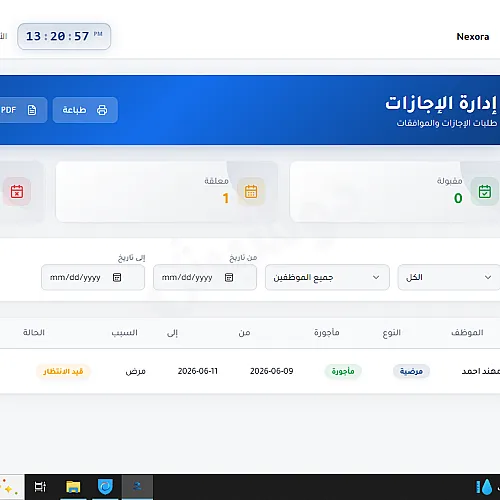
Task: Click the إلى column header
Action: point(172,333)
